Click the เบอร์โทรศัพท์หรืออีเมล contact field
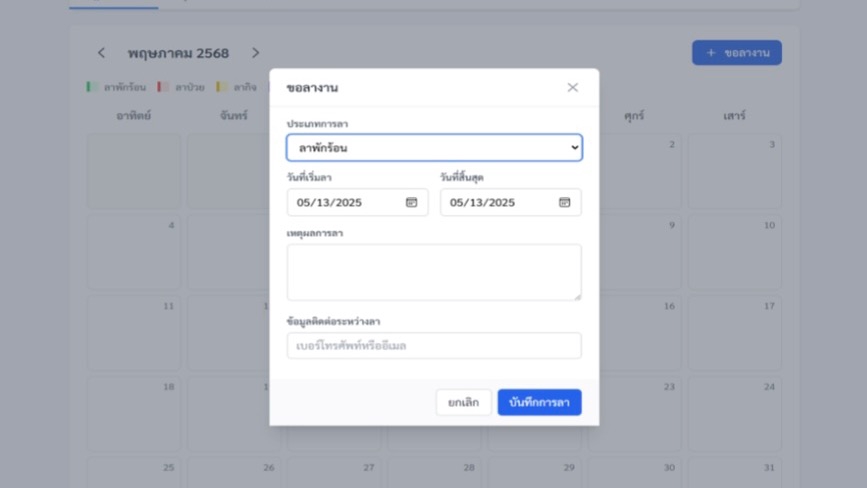This screenshot has width=867, height=488. coord(434,346)
